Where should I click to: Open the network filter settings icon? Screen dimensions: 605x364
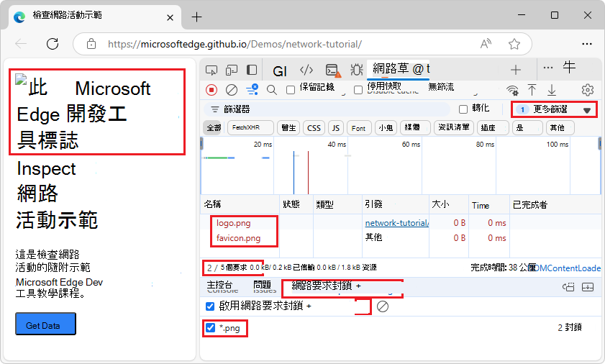coord(253,89)
